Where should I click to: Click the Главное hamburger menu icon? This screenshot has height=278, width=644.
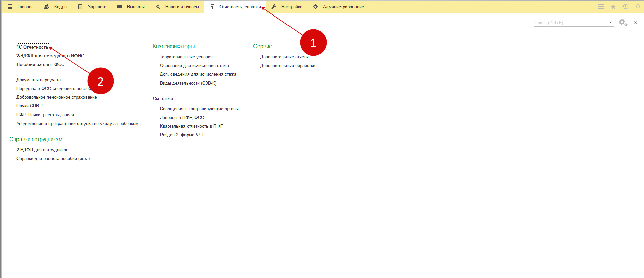point(10,7)
